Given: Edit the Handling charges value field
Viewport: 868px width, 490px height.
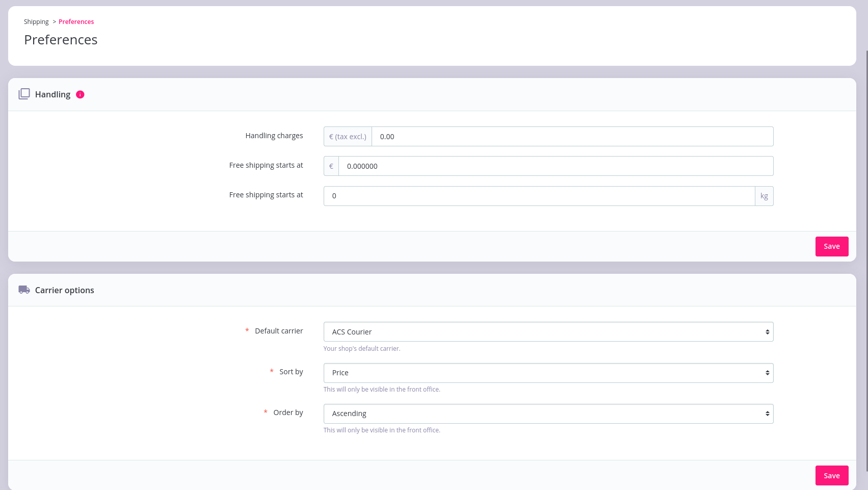Looking at the screenshot, I should (572, 136).
